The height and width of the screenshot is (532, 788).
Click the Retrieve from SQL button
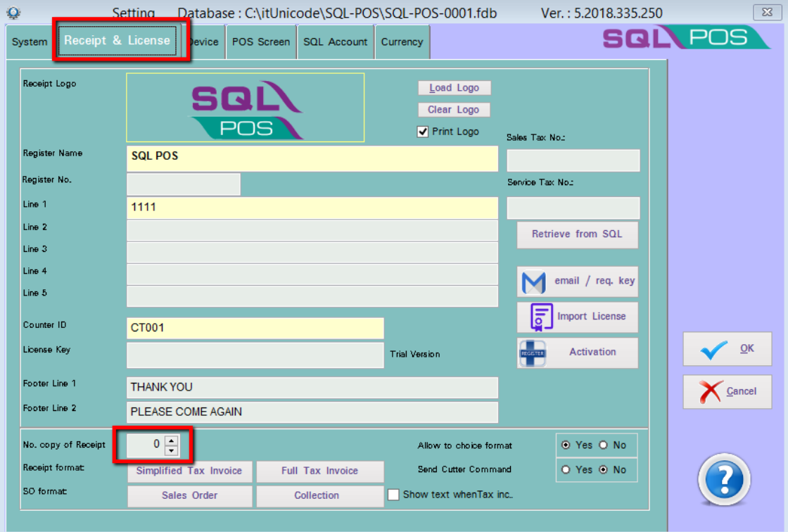(577, 234)
